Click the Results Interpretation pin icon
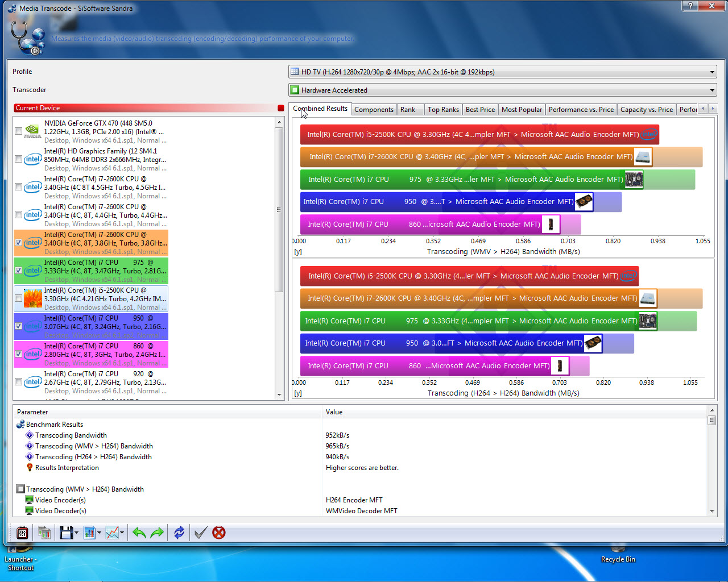The width and height of the screenshot is (728, 582). coord(30,468)
